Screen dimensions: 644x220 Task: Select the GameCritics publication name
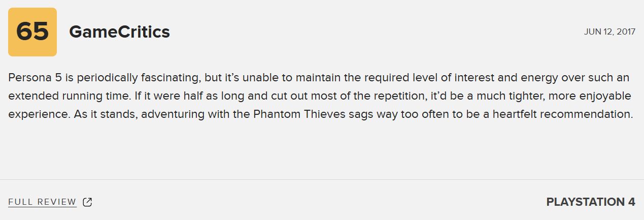[119, 32]
